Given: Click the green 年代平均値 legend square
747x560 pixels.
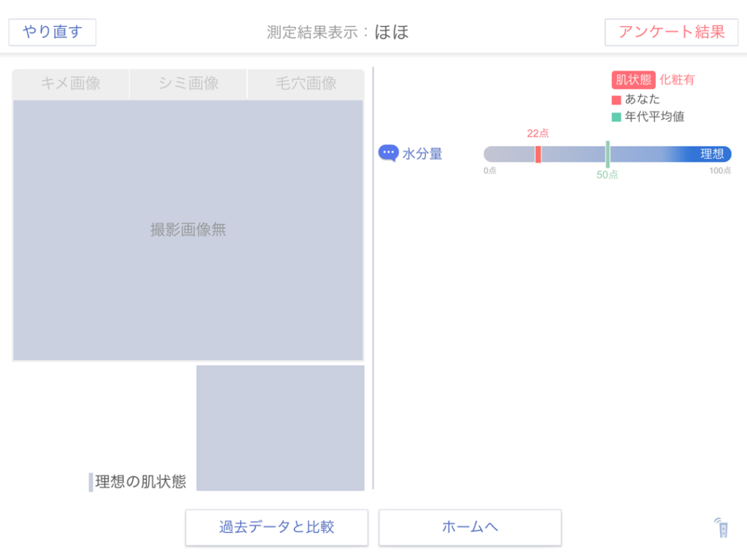Looking at the screenshot, I should (x=616, y=117).
